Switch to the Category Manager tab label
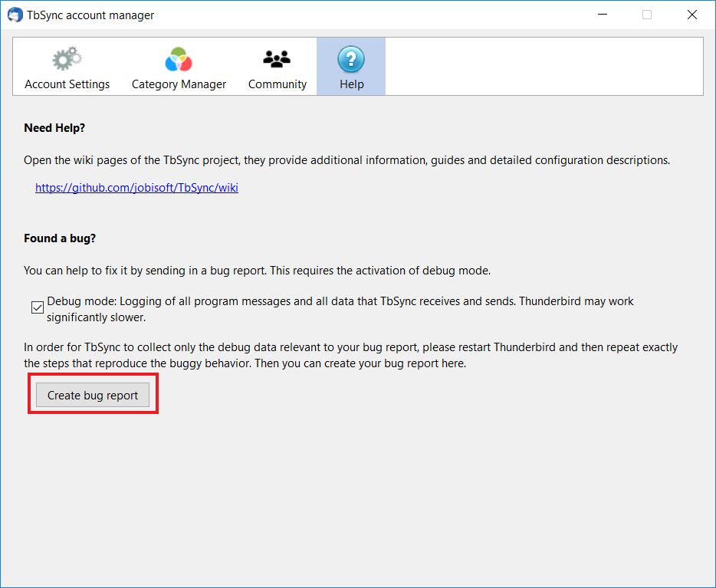 point(179,84)
